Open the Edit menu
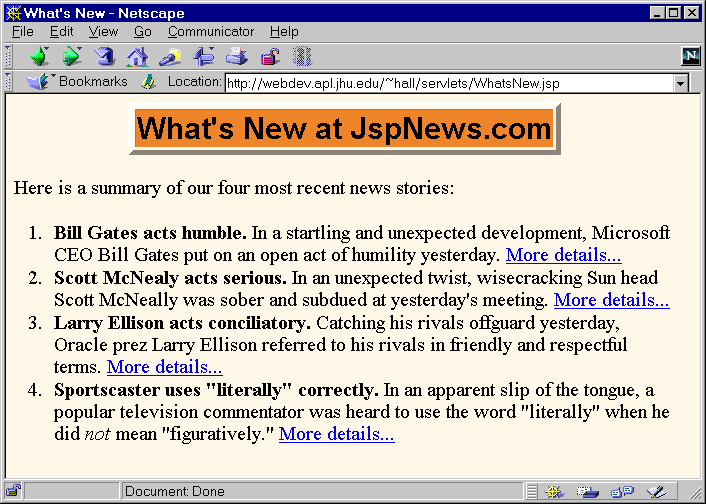The image size is (706, 504). [61, 32]
